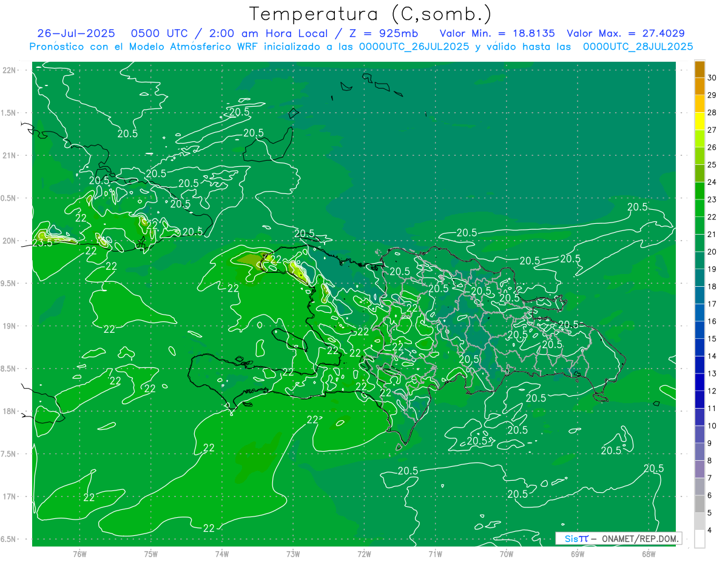728x562 pixels.
Task: Pick the purple swatch between 7 and 8
Action: coord(699,469)
